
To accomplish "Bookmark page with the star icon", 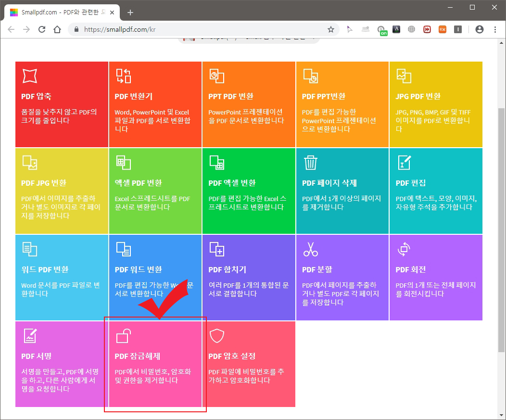I will pyautogui.click(x=331, y=30).
